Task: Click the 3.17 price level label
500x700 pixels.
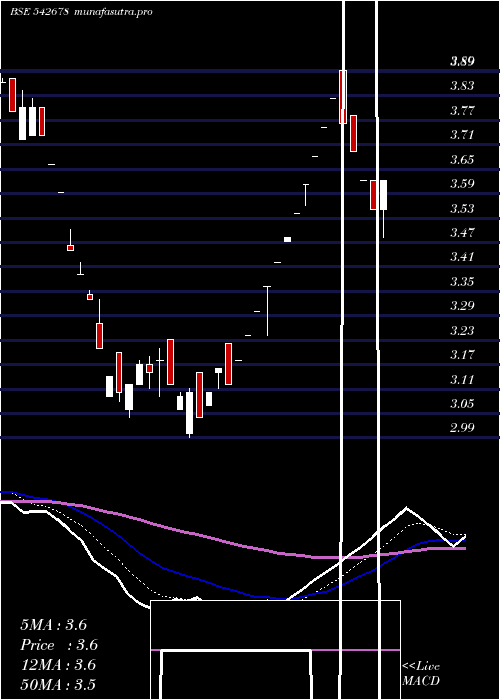Action: [x=462, y=355]
